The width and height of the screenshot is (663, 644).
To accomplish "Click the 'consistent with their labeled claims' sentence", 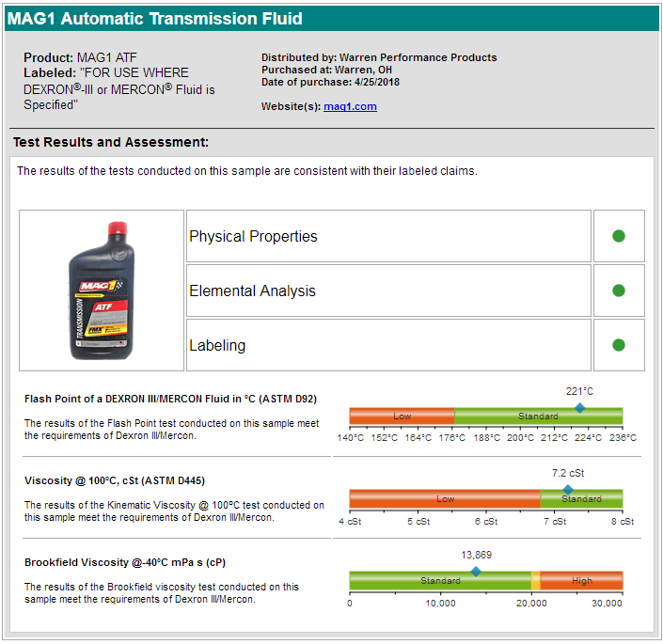I will (x=247, y=171).
